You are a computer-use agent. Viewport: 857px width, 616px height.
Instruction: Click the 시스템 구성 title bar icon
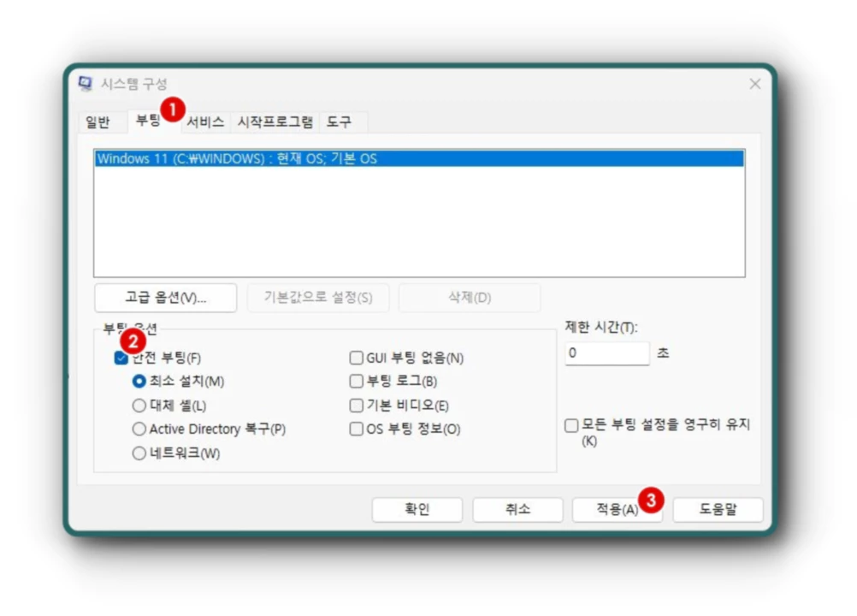click(x=86, y=84)
